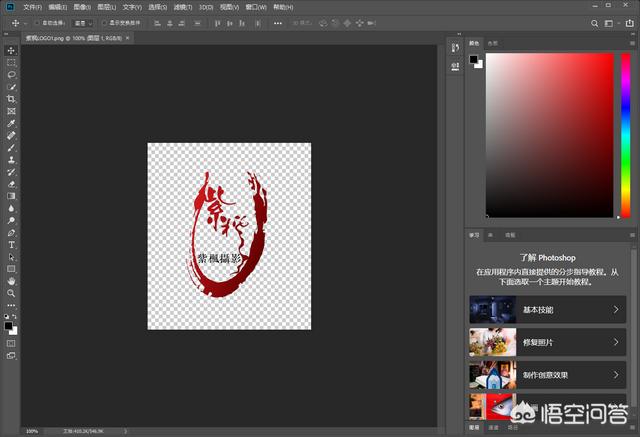Select the Path Selection tool
Image resolution: width=640 pixels, height=437 pixels.
coord(11,257)
